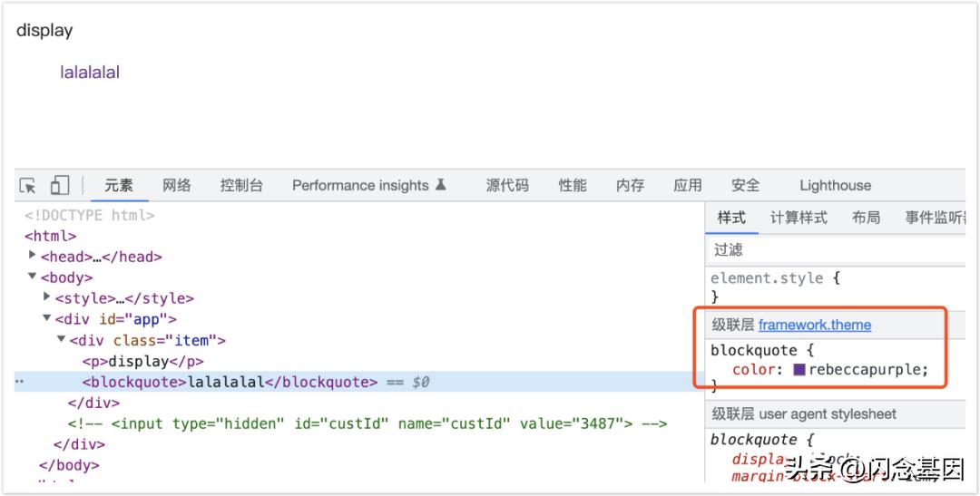Click the element.style rule block
This screenshot has height=496, width=980.
point(837,287)
